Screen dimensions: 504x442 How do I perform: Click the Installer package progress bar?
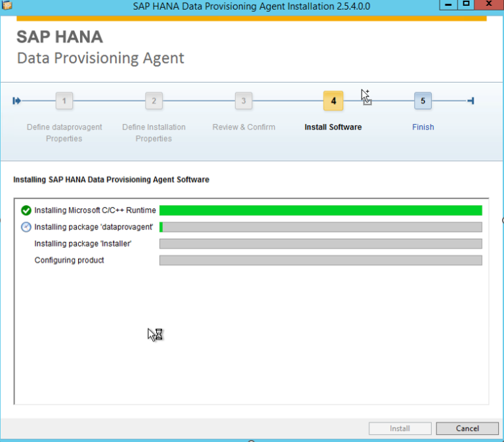321,244
